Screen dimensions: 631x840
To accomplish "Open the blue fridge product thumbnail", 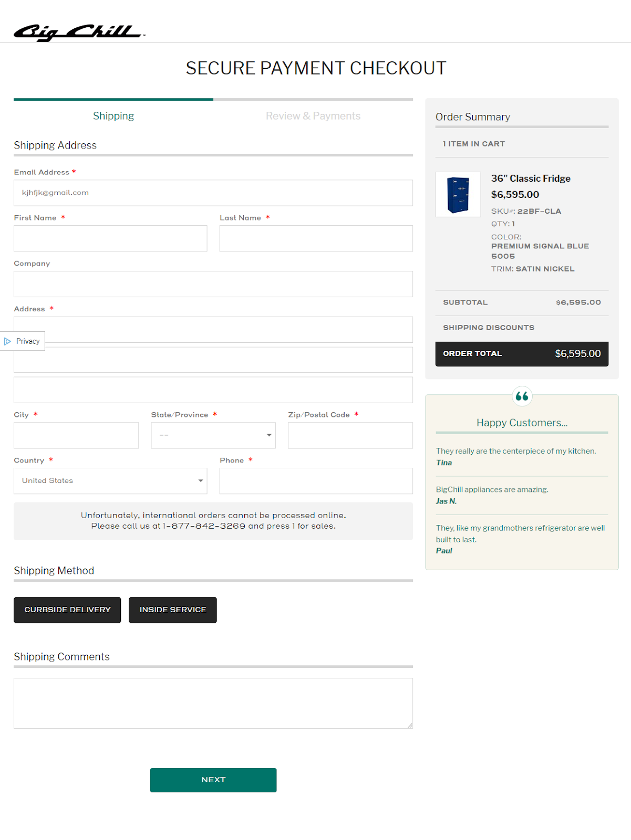I will pos(458,194).
